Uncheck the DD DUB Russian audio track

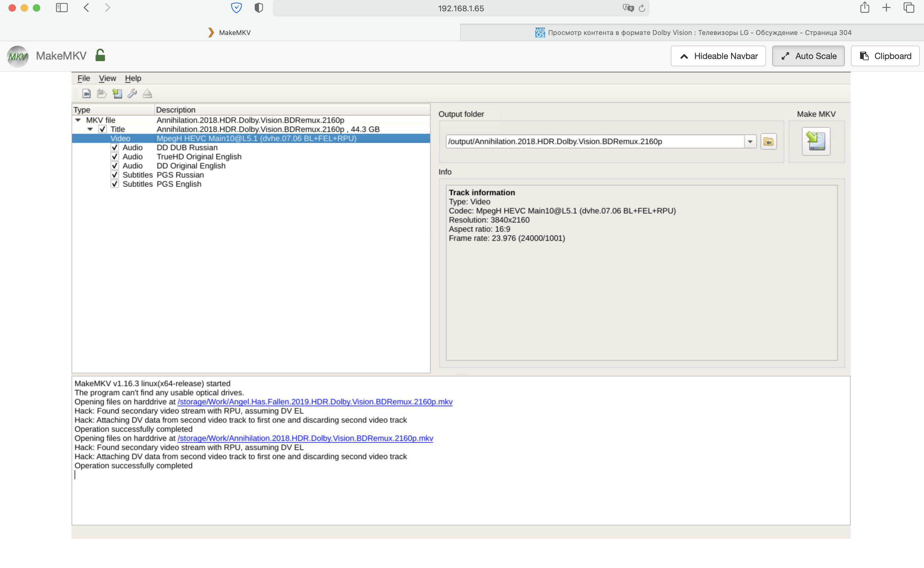pos(115,147)
